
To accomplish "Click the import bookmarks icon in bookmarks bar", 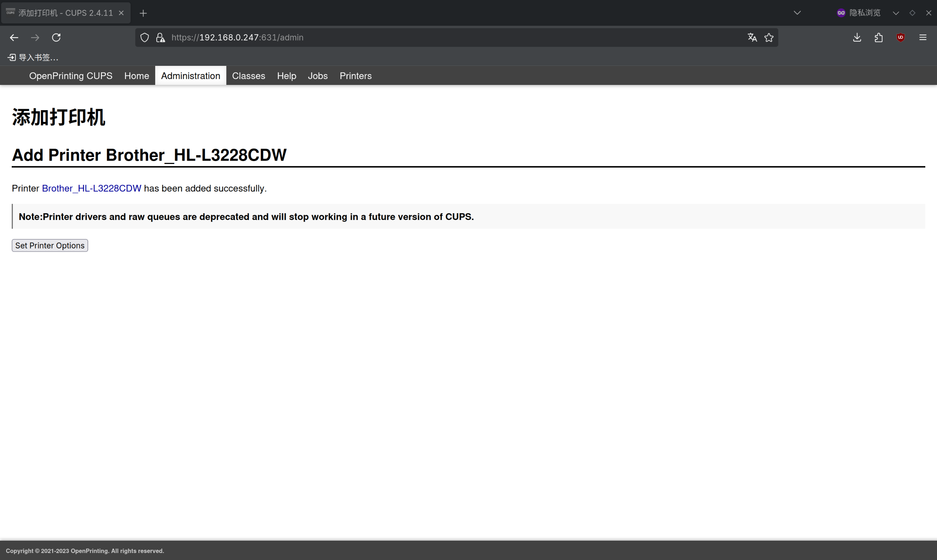I will click(x=12, y=57).
